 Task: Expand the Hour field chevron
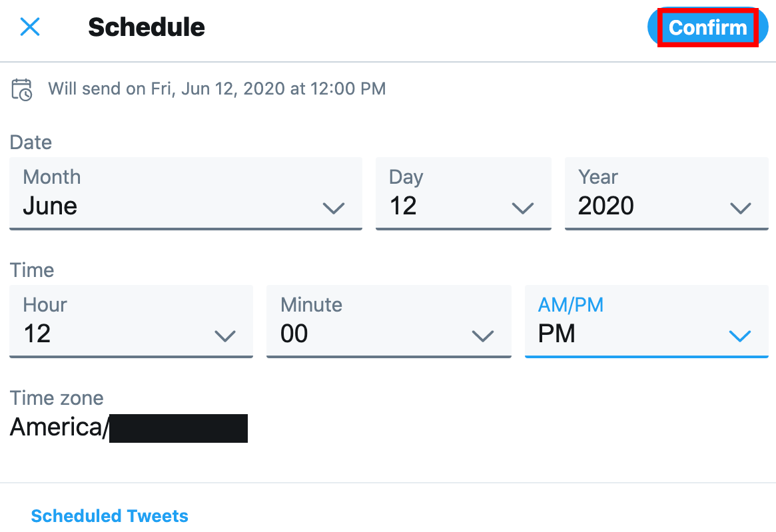pyautogui.click(x=224, y=336)
